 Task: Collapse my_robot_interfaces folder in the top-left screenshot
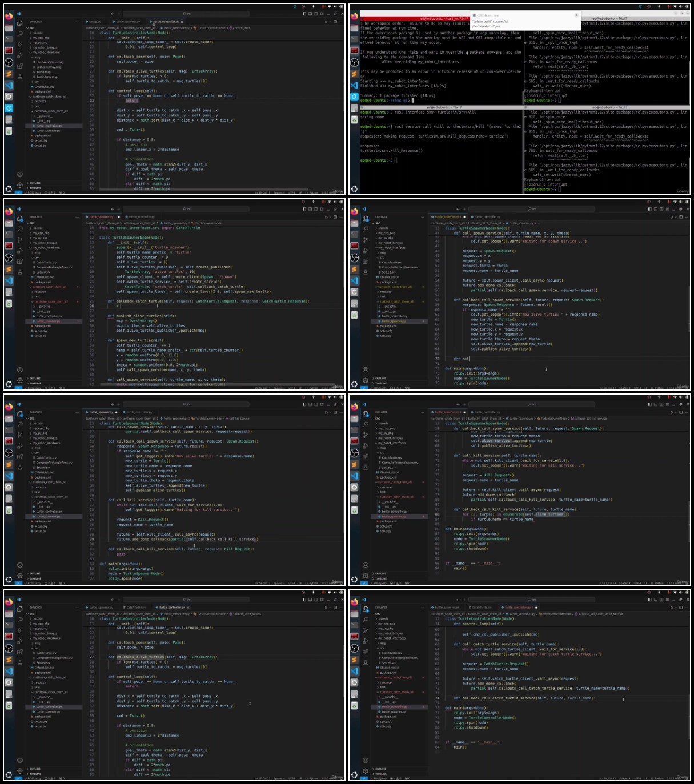55,53
